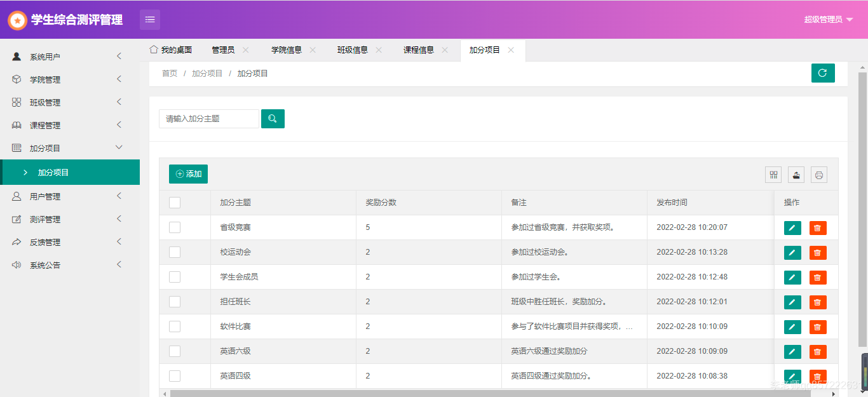Delete the 软件比赛 row
The image size is (868, 397).
coord(818,327)
